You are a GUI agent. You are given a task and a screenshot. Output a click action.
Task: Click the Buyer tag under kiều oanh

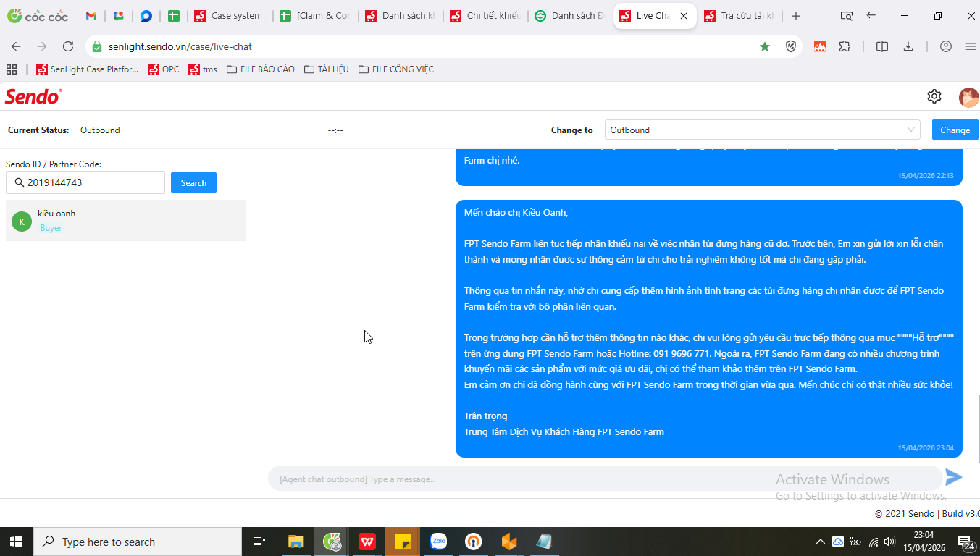tap(51, 227)
